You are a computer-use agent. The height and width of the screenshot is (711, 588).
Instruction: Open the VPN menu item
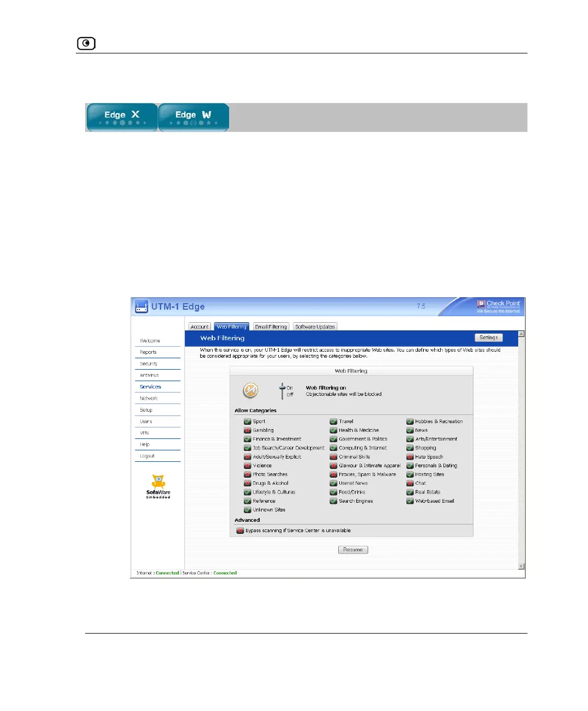pyautogui.click(x=145, y=433)
